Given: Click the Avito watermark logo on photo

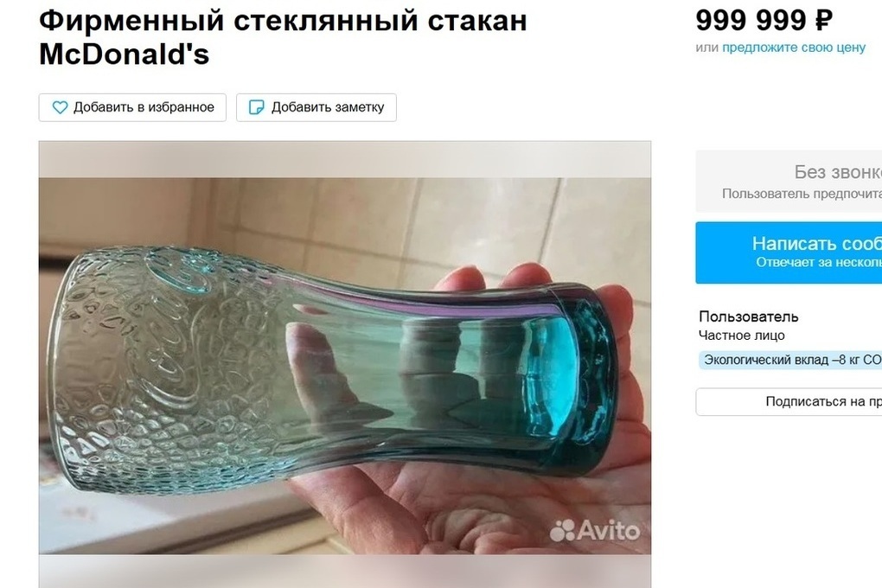Looking at the screenshot, I should coord(595,531).
